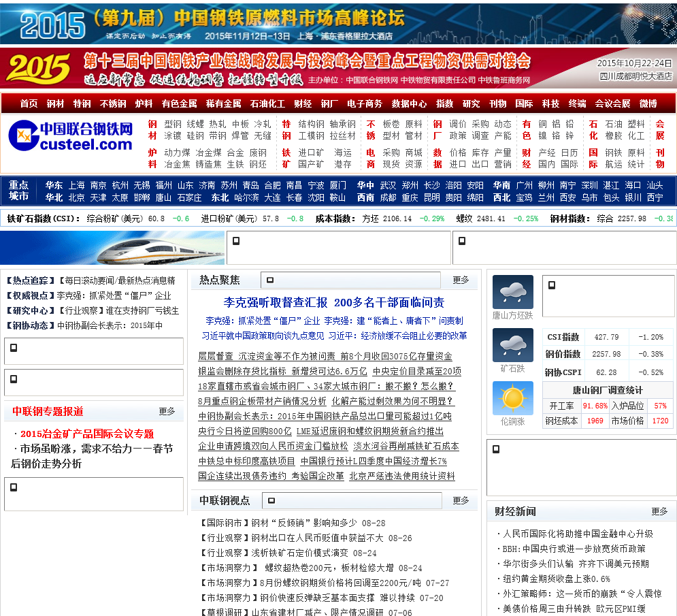Screen dimensions: 677x616
Task: Open the 第十三届 steel industry summit banner
Action: [339, 68]
